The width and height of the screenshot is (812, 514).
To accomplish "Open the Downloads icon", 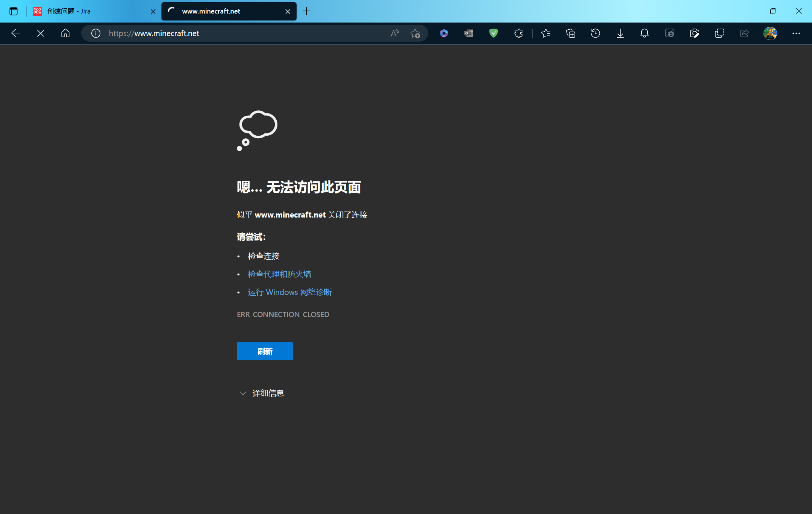I will coord(620,33).
